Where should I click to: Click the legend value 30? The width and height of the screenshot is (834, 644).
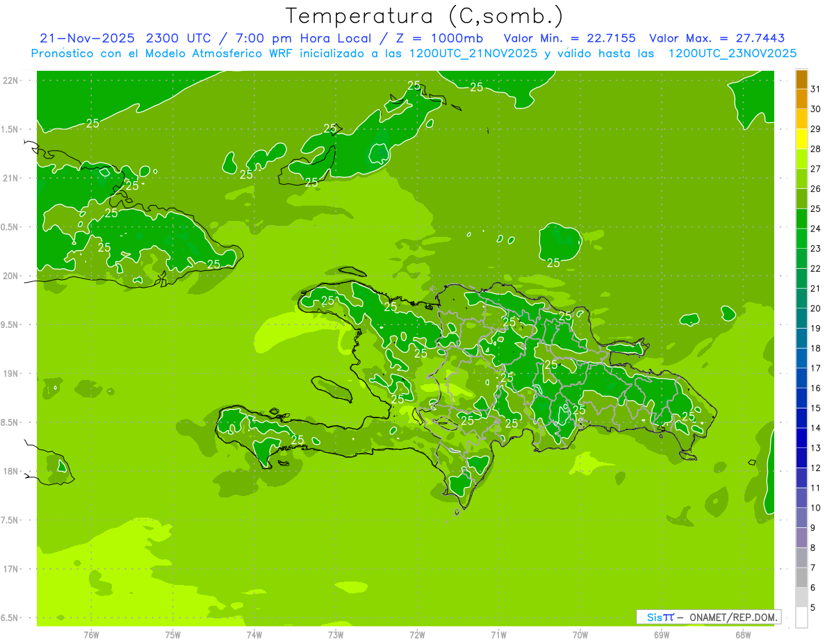click(815, 109)
